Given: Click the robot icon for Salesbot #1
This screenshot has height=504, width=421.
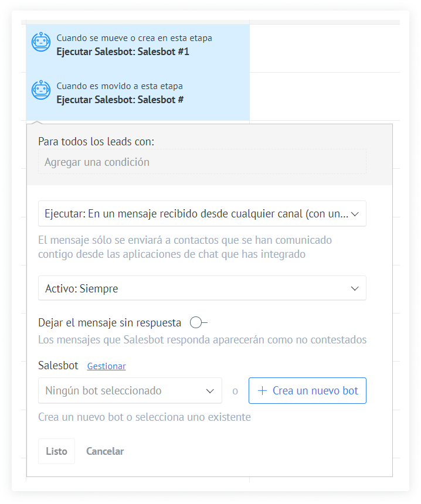Looking at the screenshot, I should click(40, 42).
